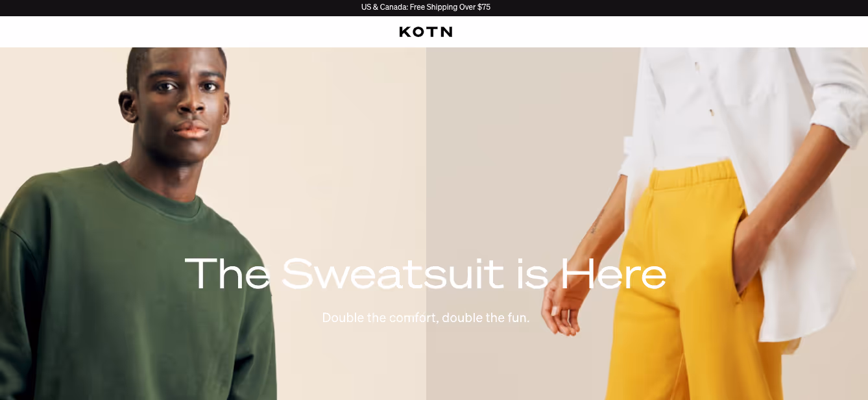868x400 pixels.
Task: Click the KOTN logo in header
Action: (426, 32)
